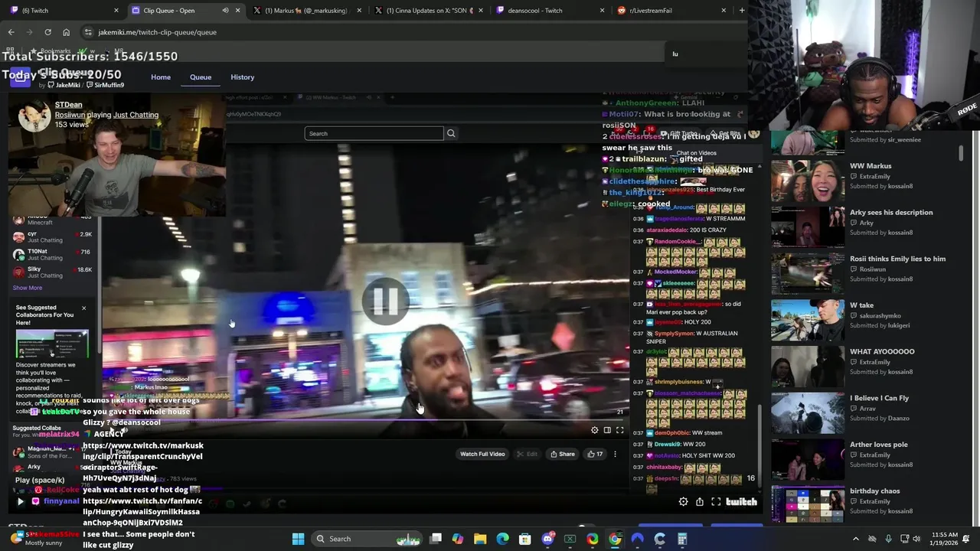The image size is (980, 551).
Task: Open the inner clip settings gear
Action: [595, 430]
